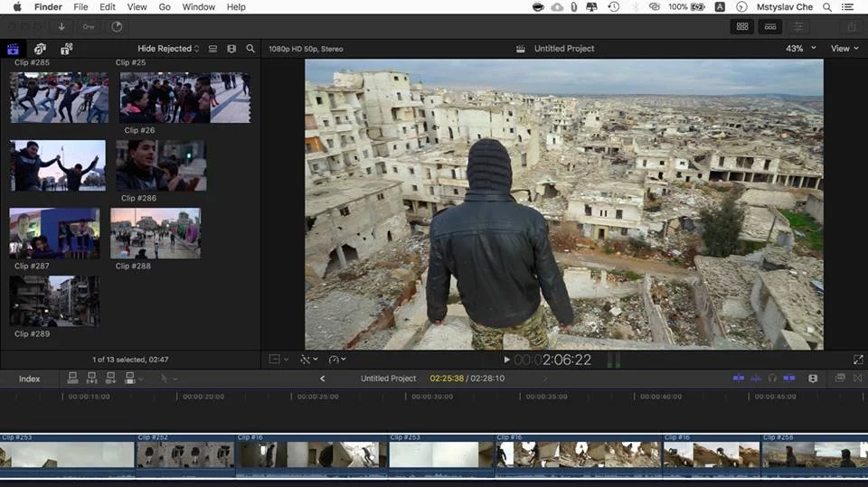Viewport: 868px width, 487px height.
Task: Enter full-screen viewer with the expand arrows
Action: tap(858, 360)
